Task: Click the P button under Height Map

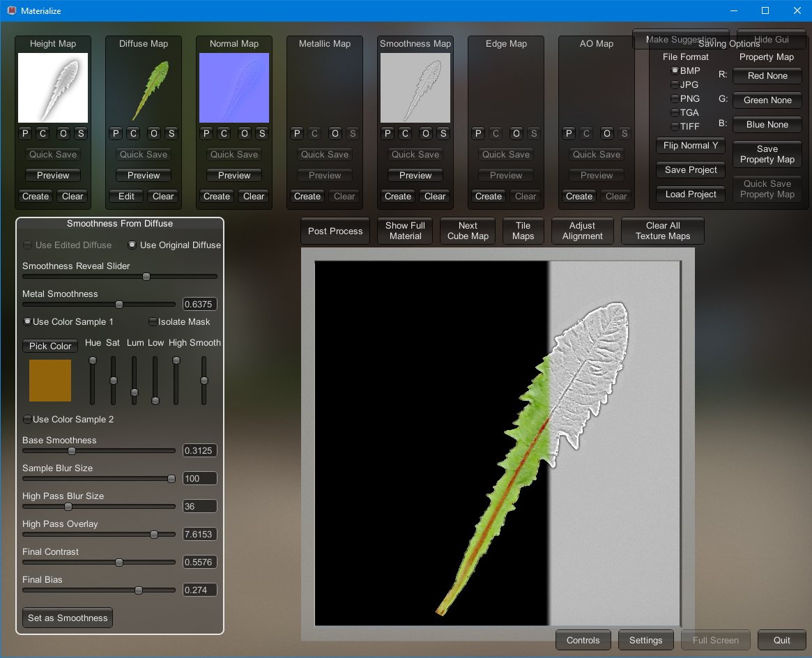Action: (x=25, y=134)
